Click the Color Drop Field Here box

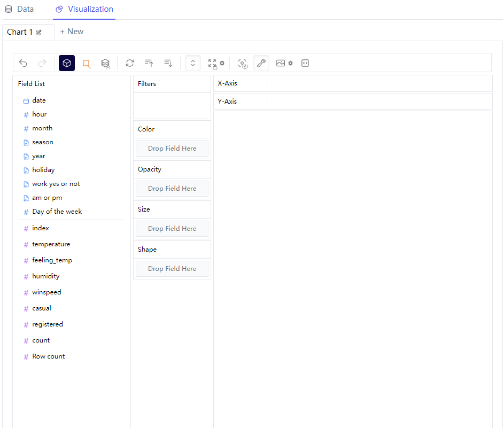pyautogui.click(x=172, y=149)
